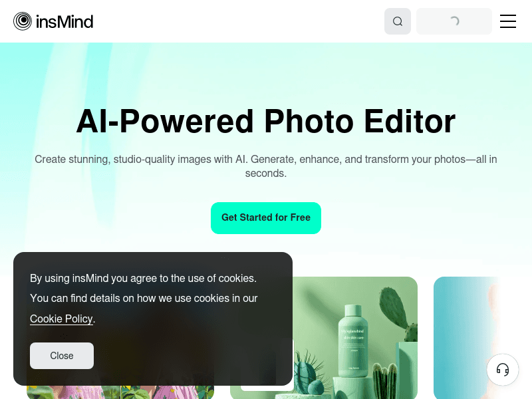Viewport: 532px width, 399px height.
Task: Open the headset support chat icon
Action: (x=503, y=370)
